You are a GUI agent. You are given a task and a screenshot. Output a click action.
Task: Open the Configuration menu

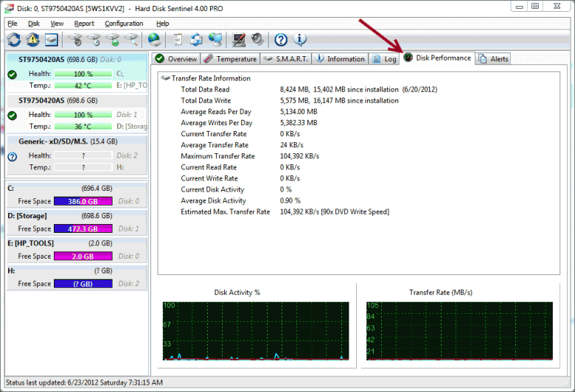point(124,24)
